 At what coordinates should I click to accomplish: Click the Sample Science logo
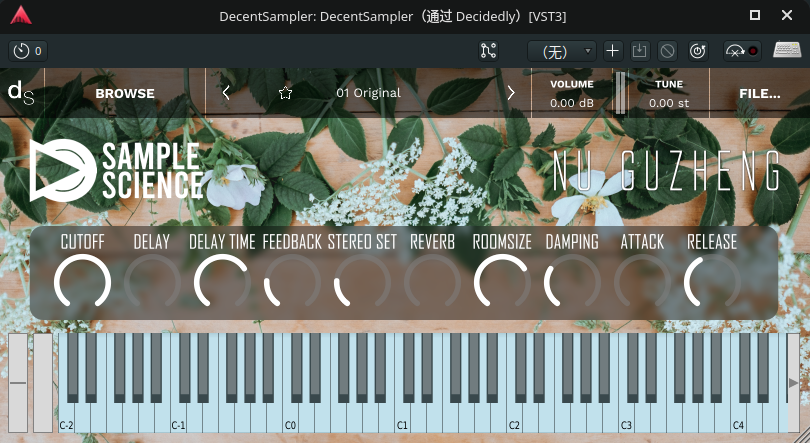tap(116, 170)
